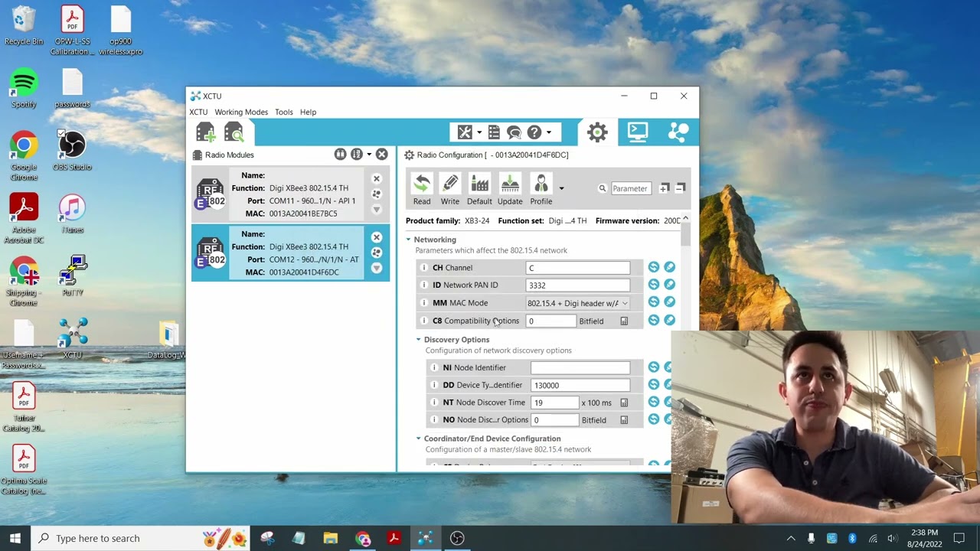Open File Explorer from the taskbar

331,538
